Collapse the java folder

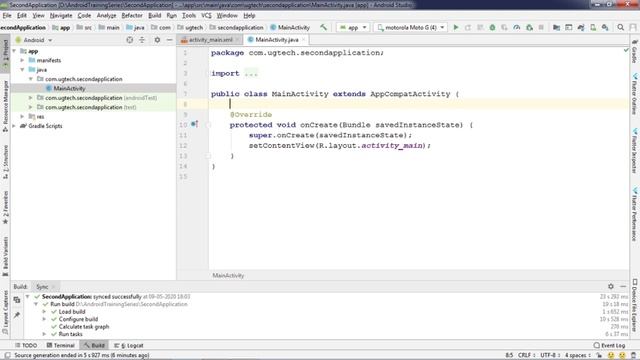(23, 70)
